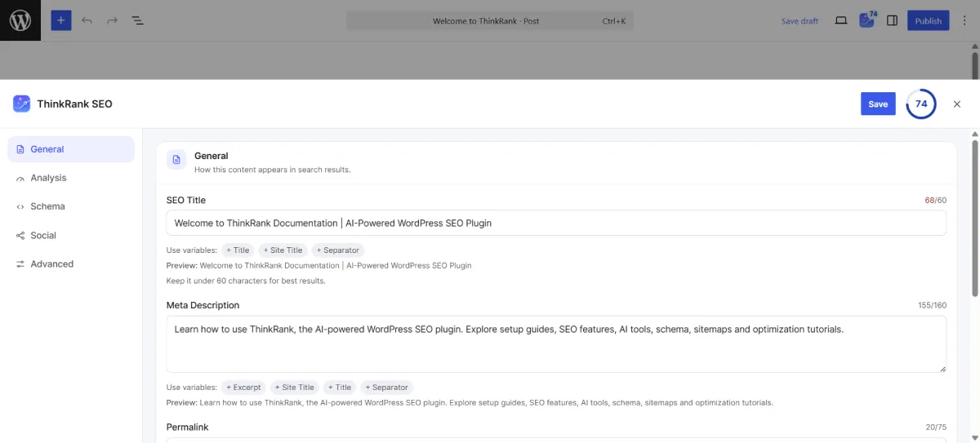Click the Schema code brackets icon
The width and height of the screenshot is (980, 443).
coord(20,207)
